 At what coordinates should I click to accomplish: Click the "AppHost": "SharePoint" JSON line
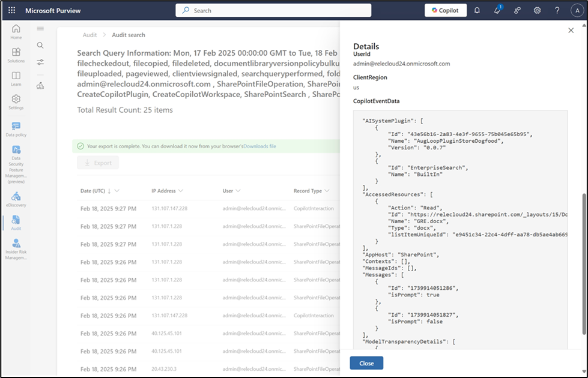(x=401, y=254)
